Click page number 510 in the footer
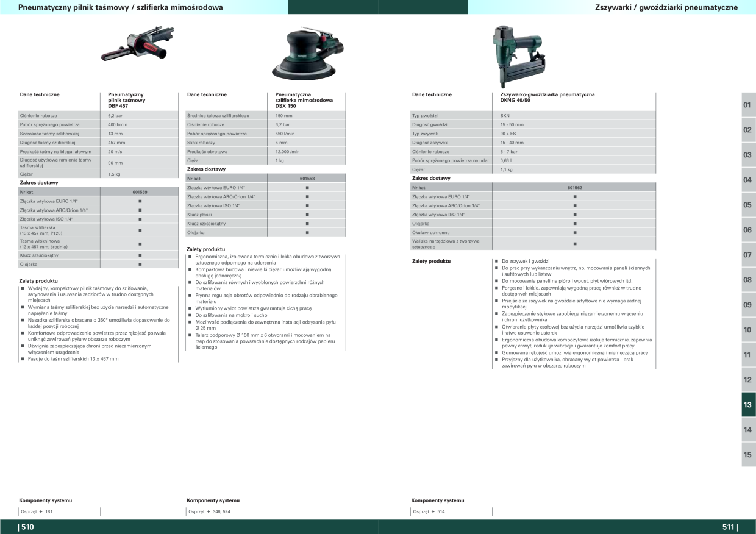 tap(26, 527)
